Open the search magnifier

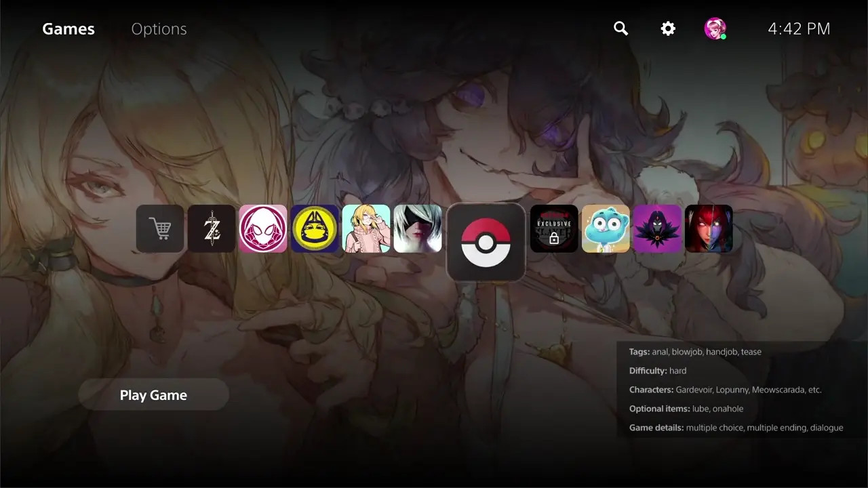pyautogui.click(x=620, y=28)
